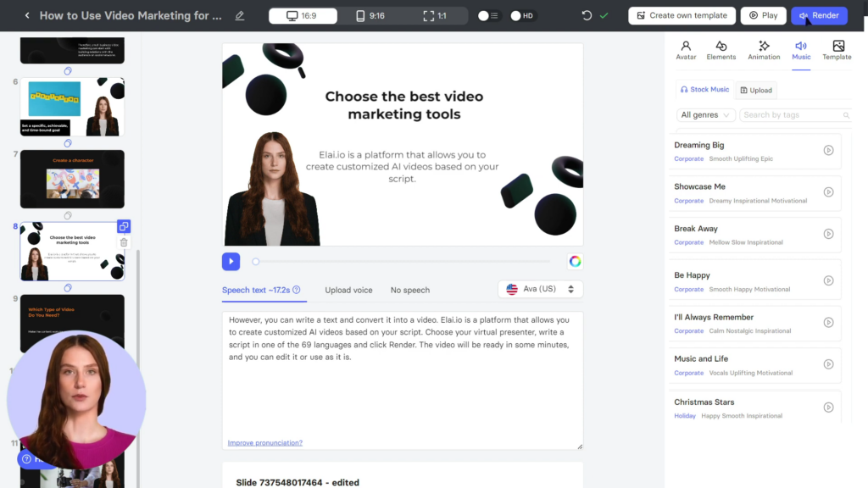
Task: Duplicate slide 8 with the copy icon
Action: pos(124,226)
